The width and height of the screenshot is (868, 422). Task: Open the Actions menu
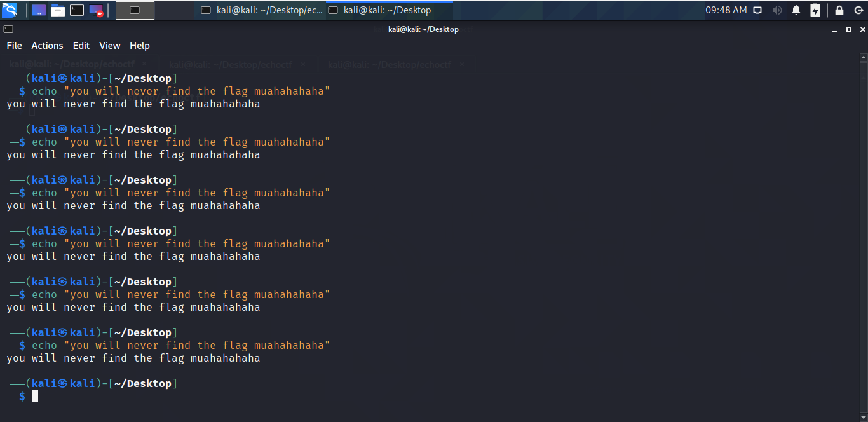(47, 46)
